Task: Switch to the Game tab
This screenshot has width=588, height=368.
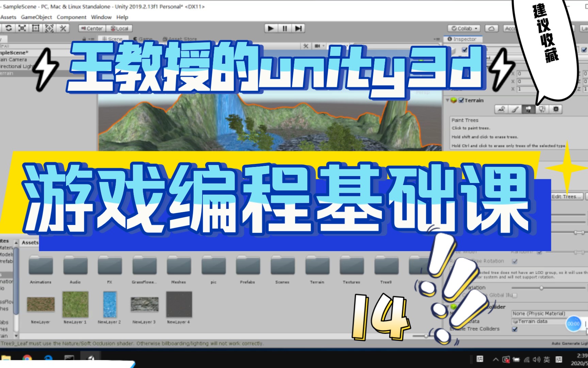Action: (143, 39)
